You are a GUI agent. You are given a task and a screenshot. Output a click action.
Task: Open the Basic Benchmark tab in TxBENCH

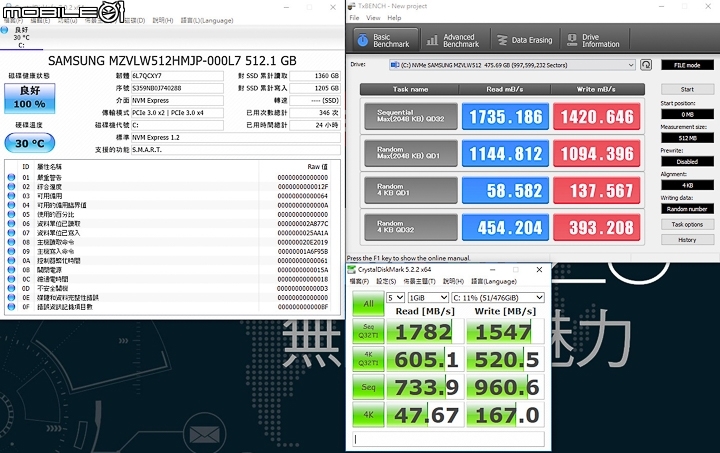(386, 40)
